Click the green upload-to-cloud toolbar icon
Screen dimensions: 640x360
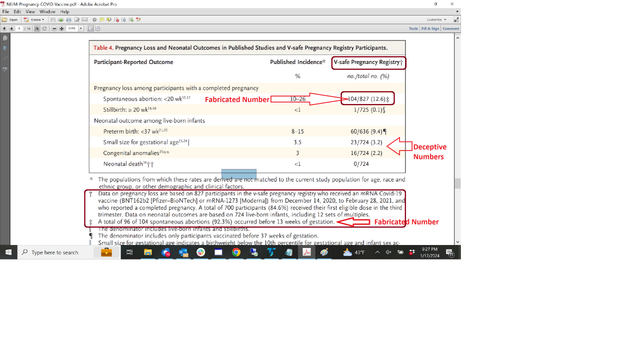click(60, 20)
